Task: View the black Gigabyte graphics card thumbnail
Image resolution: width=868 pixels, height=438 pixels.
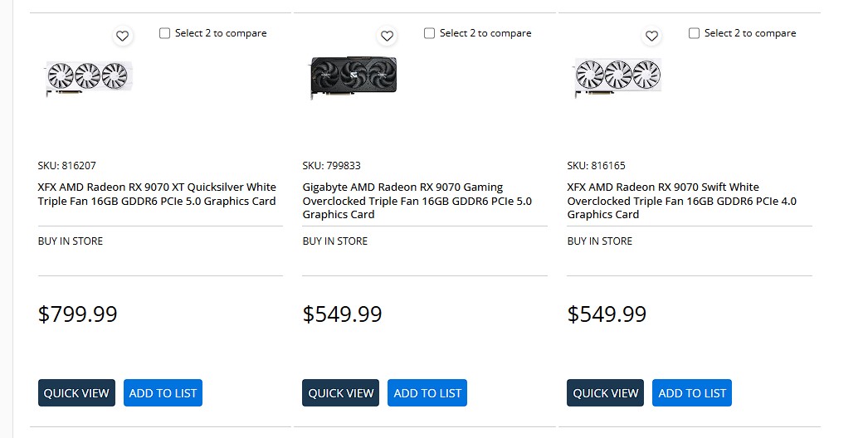Action: point(354,77)
